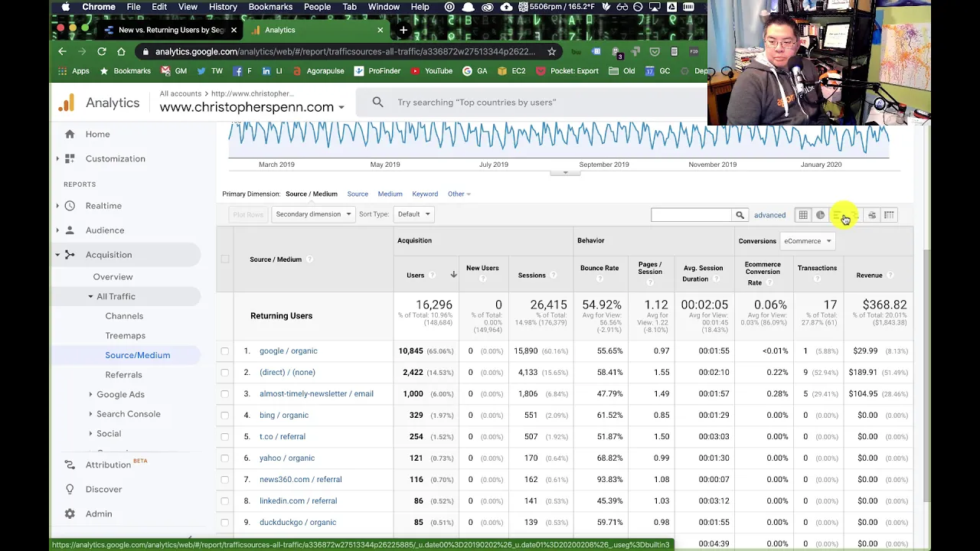Switch to the Percentage pie chart view
This screenshot has width=980, height=551.
820,215
